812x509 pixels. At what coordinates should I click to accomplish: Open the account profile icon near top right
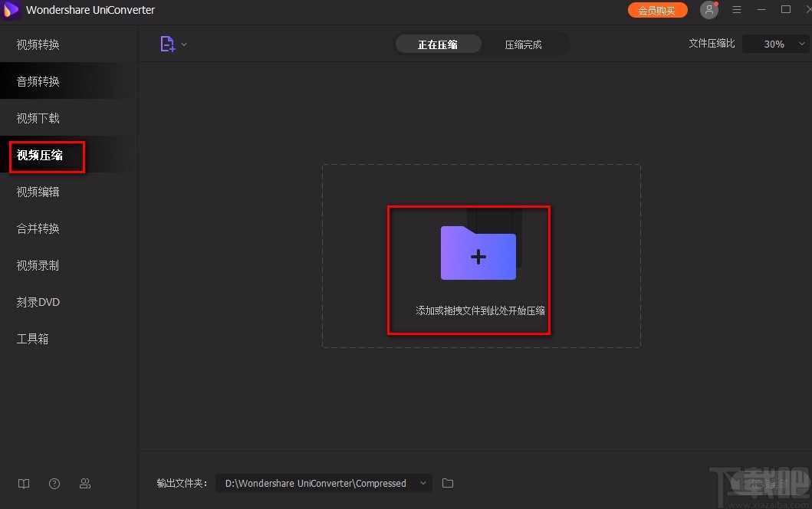click(x=708, y=10)
